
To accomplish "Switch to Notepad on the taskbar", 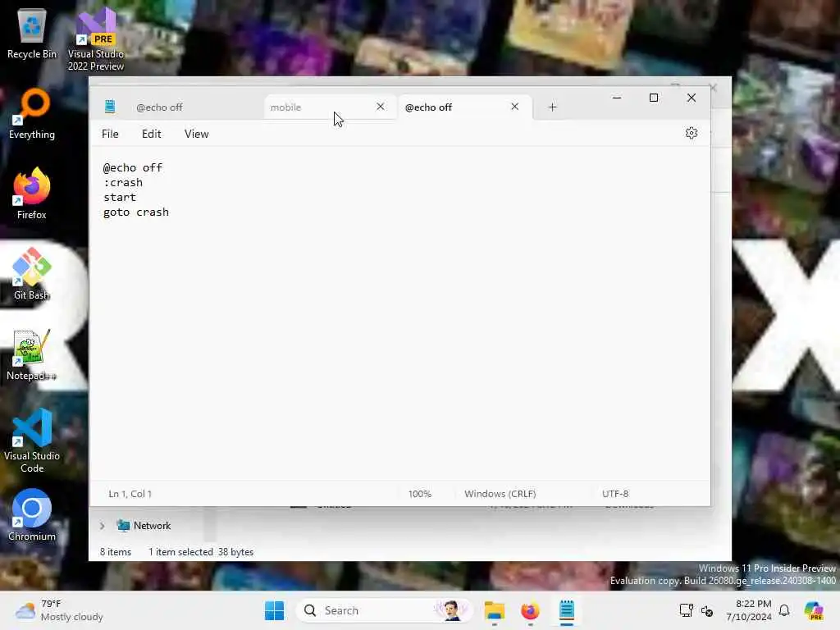I will tap(567, 610).
